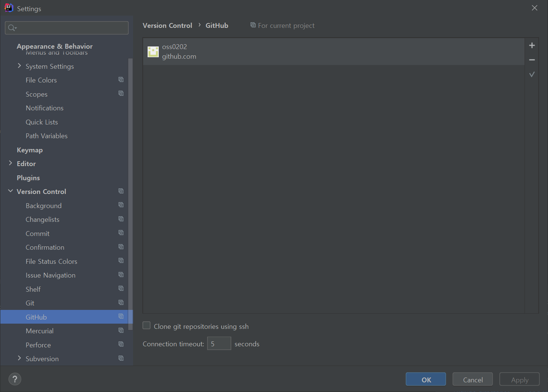Click project-level icon beside Commit
The height and width of the screenshot is (392, 548).
(x=121, y=233)
